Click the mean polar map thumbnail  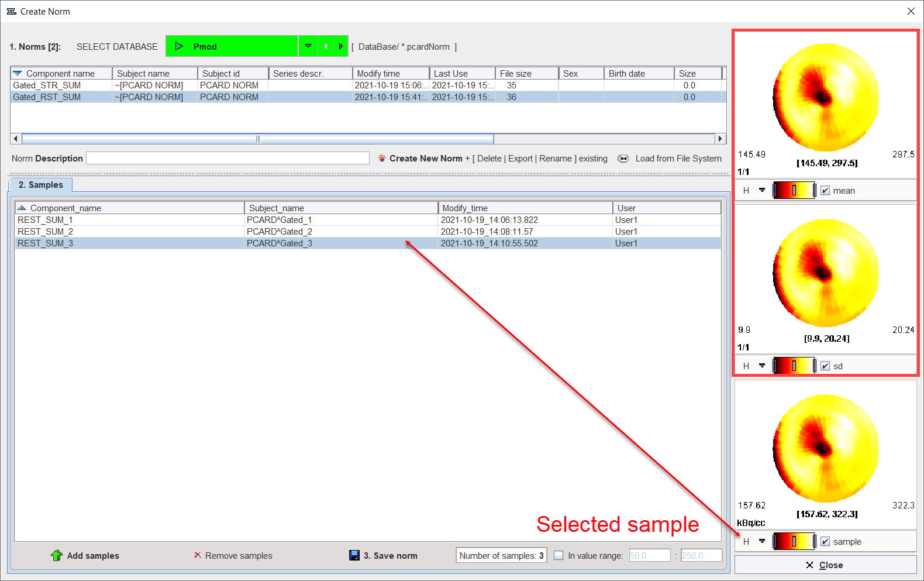[826, 97]
